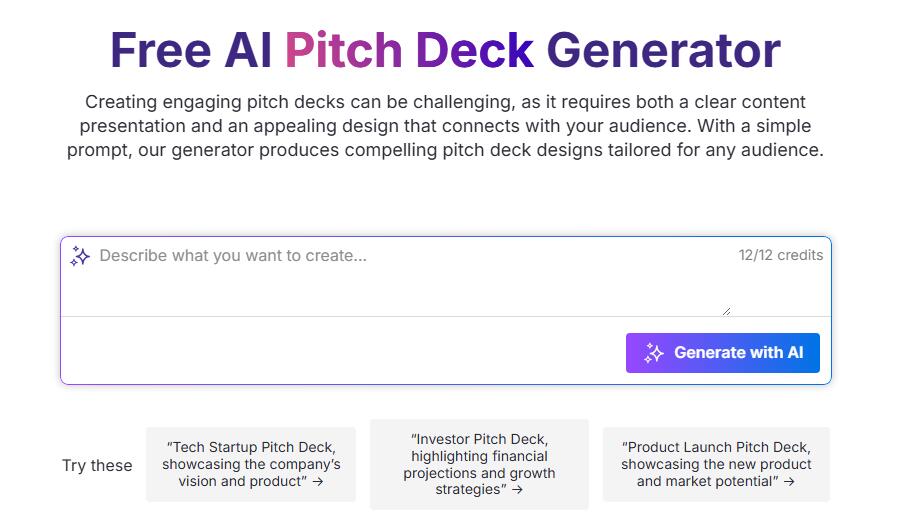Click the 12/12 credits counter

pyautogui.click(x=781, y=255)
